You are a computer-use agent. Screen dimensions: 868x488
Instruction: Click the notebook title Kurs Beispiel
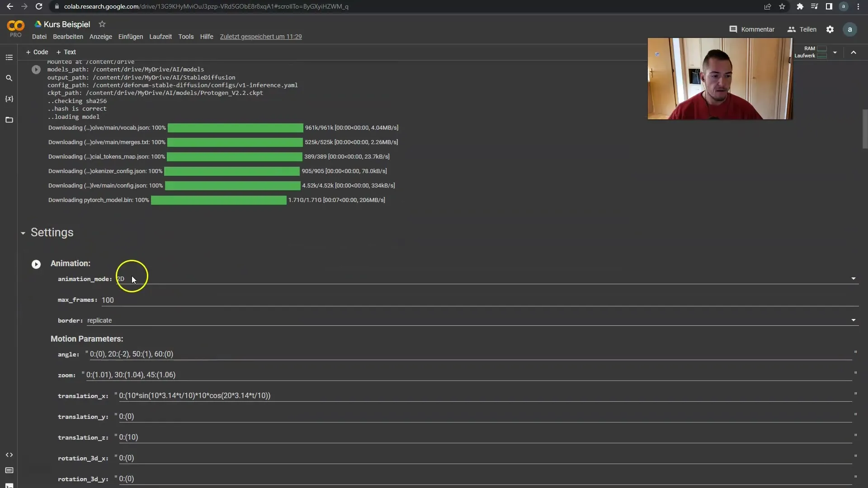click(67, 24)
